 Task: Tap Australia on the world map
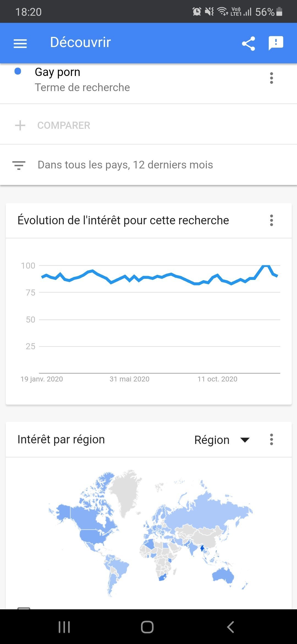click(223, 575)
